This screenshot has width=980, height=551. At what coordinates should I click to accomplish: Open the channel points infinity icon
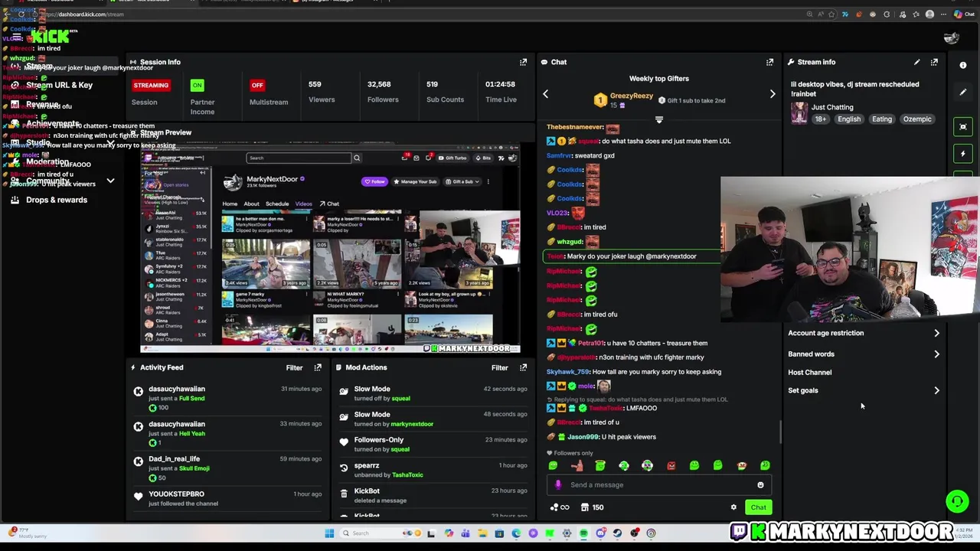click(559, 507)
